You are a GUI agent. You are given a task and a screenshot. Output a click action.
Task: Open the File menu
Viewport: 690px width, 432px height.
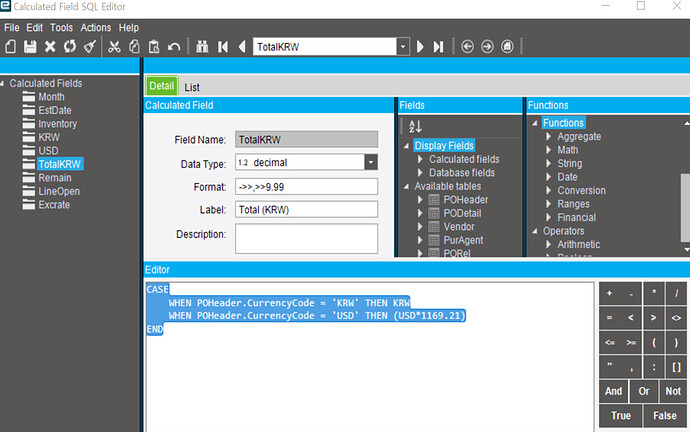(x=12, y=28)
